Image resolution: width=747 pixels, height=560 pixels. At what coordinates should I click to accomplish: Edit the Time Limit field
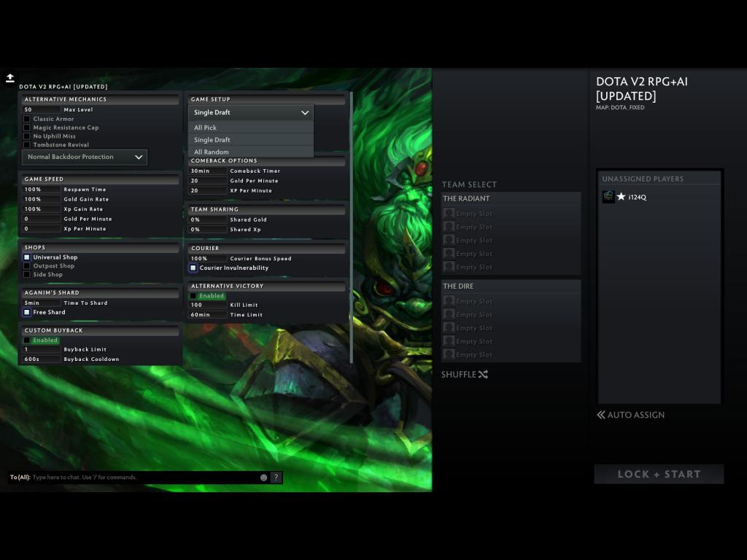[207, 315]
